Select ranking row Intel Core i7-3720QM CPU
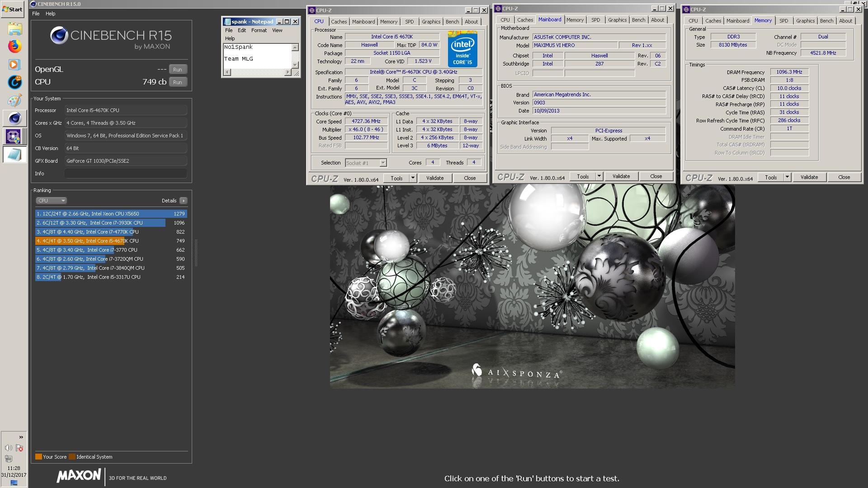868x488 pixels. (x=111, y=259)
